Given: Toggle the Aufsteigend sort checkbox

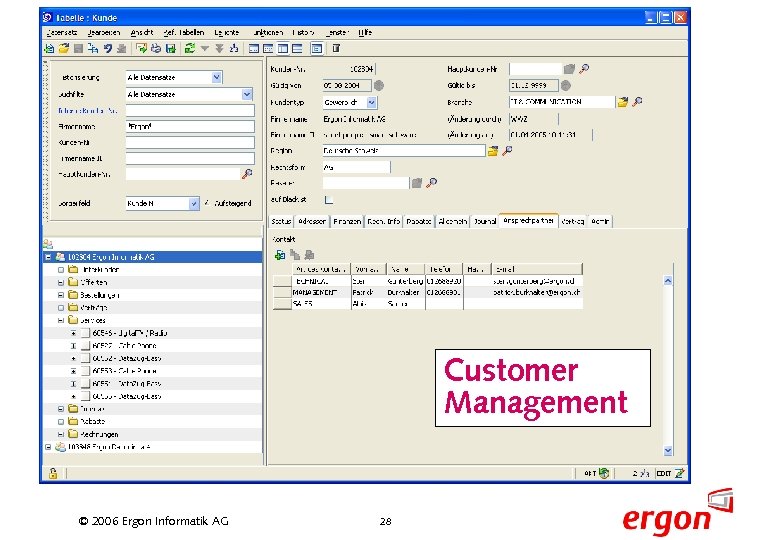Looking at the screenshot, I should click(x=207, y=203).
